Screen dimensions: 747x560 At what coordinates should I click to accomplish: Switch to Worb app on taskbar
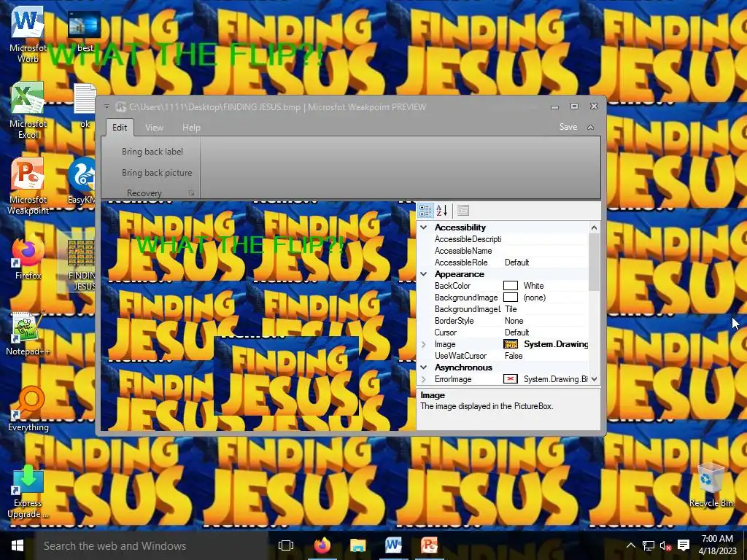pos(393,545)
